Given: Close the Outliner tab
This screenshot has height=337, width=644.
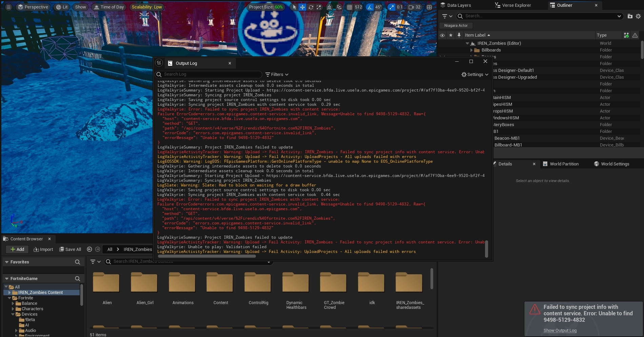Looking at the screenshot, I should 597,5.
